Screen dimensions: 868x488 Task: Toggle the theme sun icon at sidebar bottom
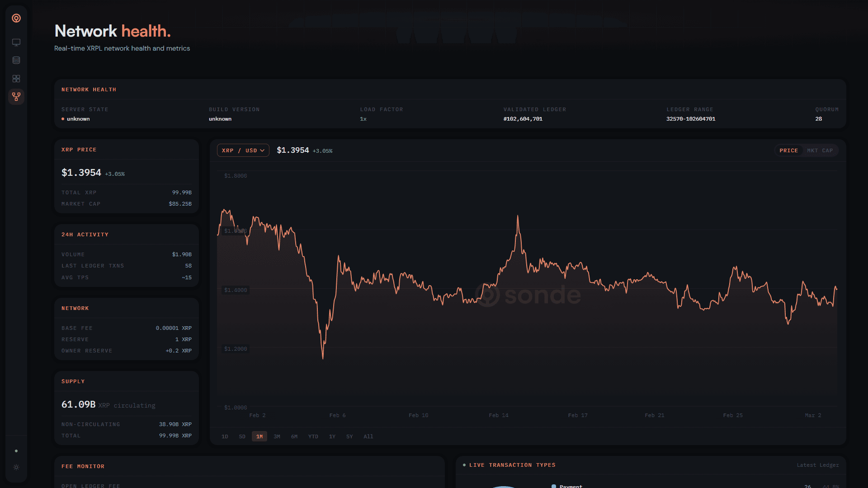coord(16,467)
